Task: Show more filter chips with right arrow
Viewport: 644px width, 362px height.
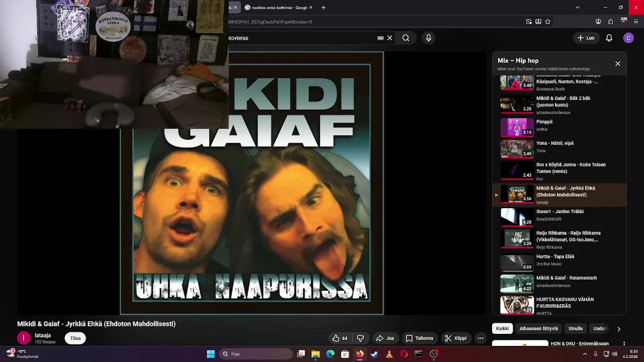Action: (619, 329)
